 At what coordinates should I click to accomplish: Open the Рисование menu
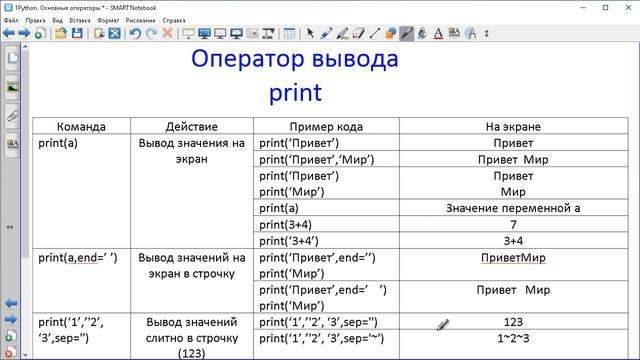coord(140,20)
